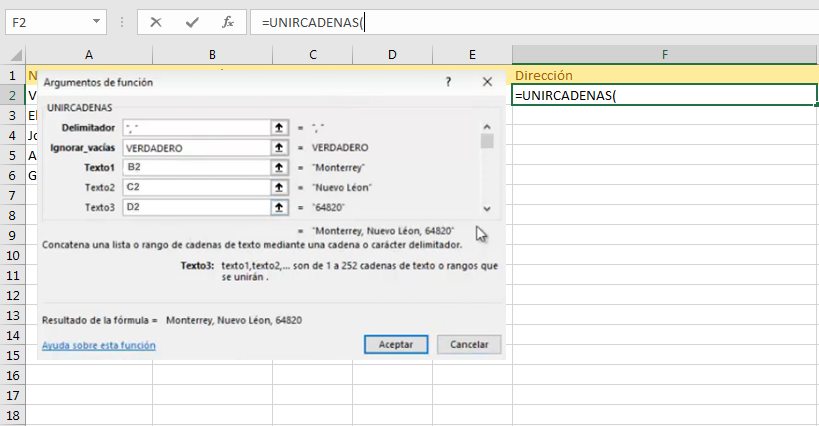The height and width of the screenshot is (426, 819).
Task: Click the cancel formula X icon
Action: [157, 21]
